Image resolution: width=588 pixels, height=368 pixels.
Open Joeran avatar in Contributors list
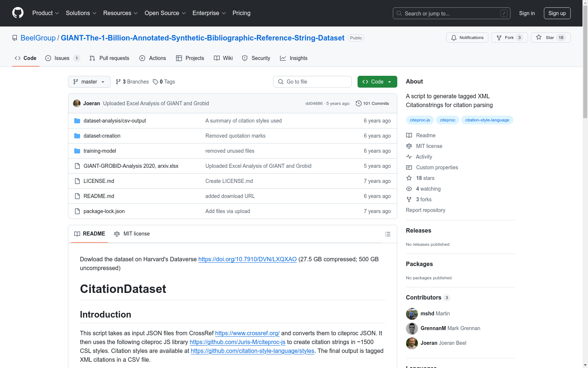coord(412,343)
